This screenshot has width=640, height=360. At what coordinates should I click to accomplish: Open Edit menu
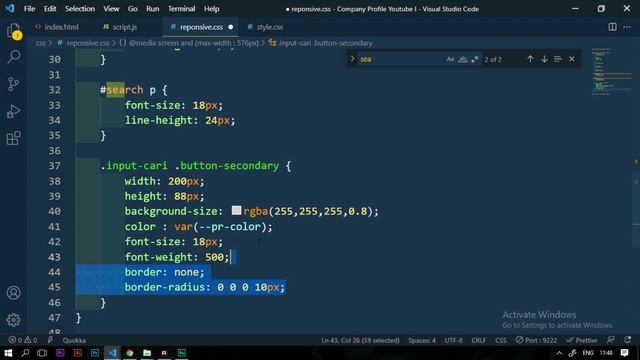[50, 9]
